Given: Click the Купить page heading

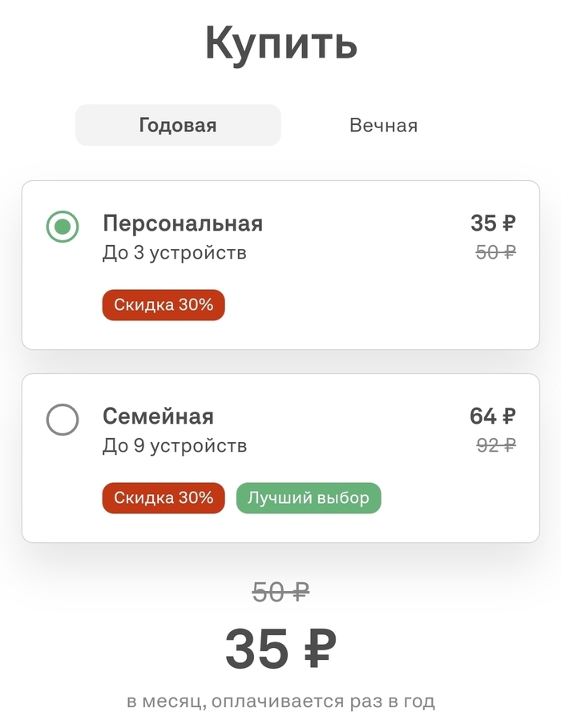Looking at the screenshot, I should point(280,43).
